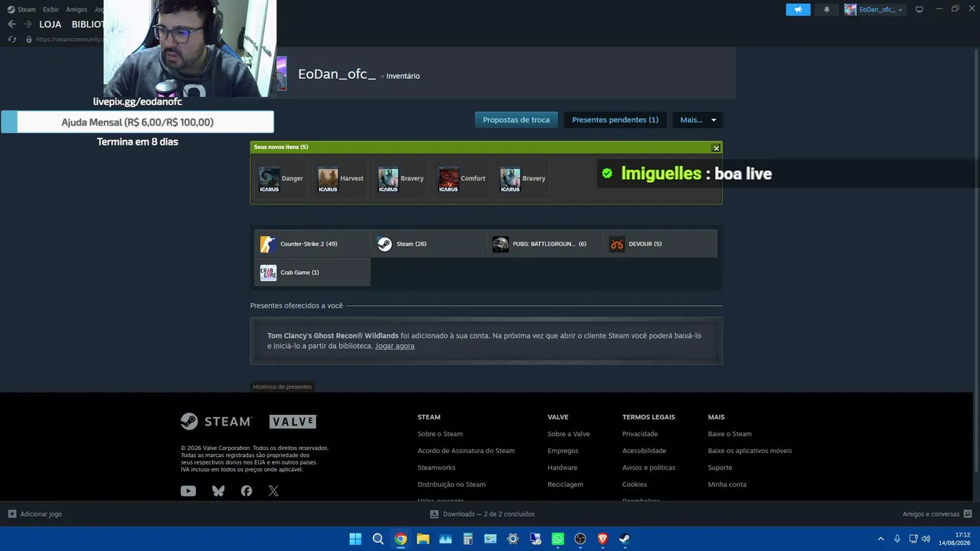Expand the Mais... dropdown
This screenshot has width=980, height=551.
(x=697, y=119)
